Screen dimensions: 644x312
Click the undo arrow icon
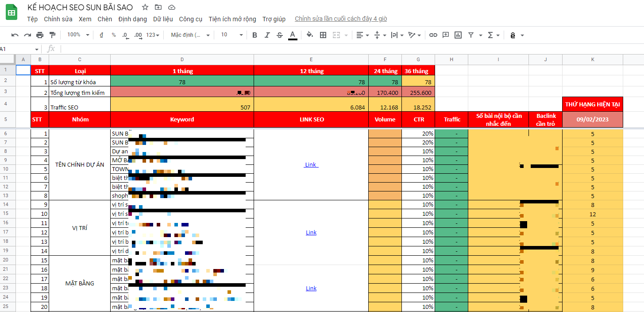15,35
